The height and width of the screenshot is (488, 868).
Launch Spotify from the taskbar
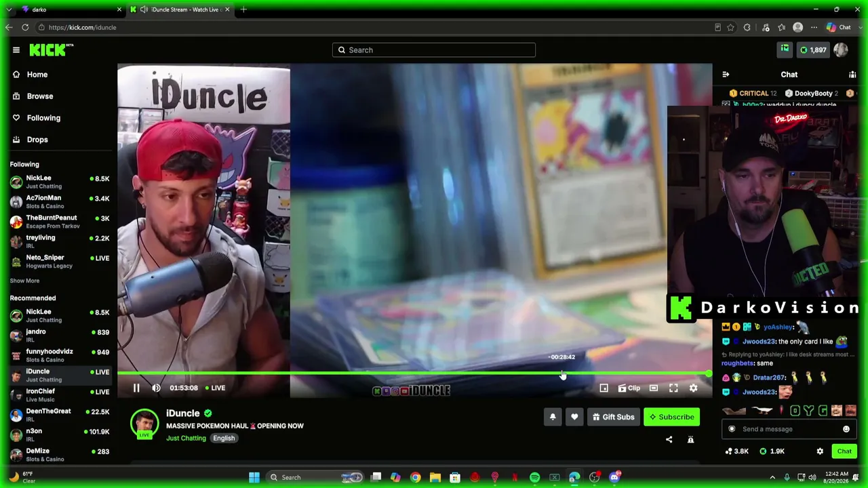click(x=534, y=477)
